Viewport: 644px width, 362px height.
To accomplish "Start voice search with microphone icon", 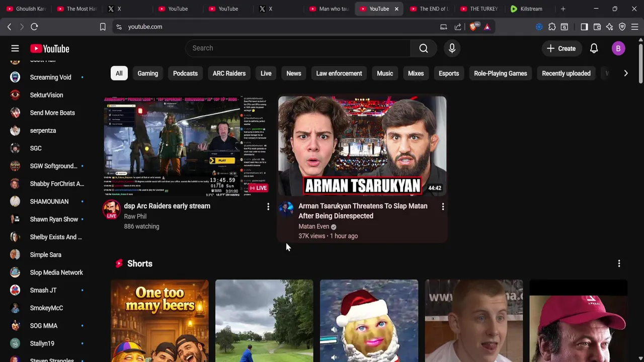I will pos(452,48).
